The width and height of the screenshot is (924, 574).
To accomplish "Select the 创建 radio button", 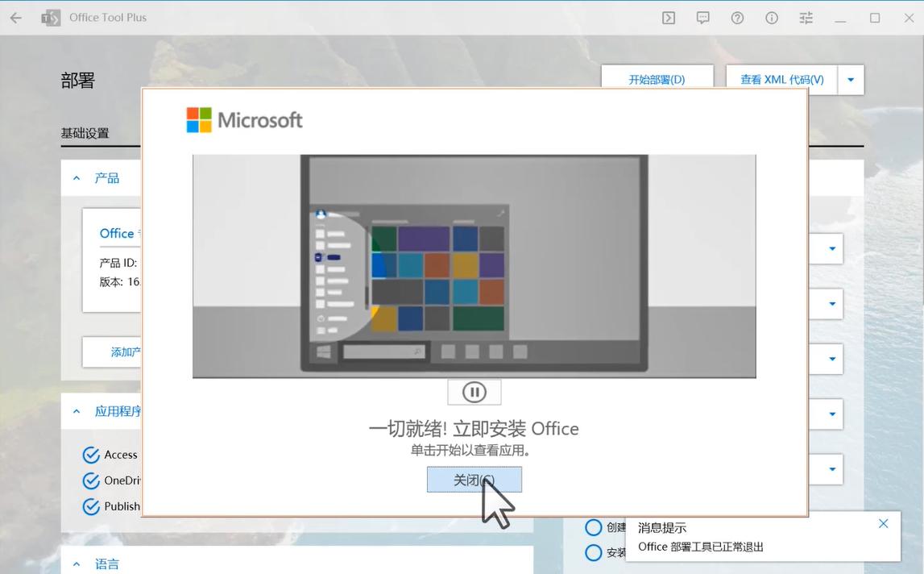I will point(592,527).
